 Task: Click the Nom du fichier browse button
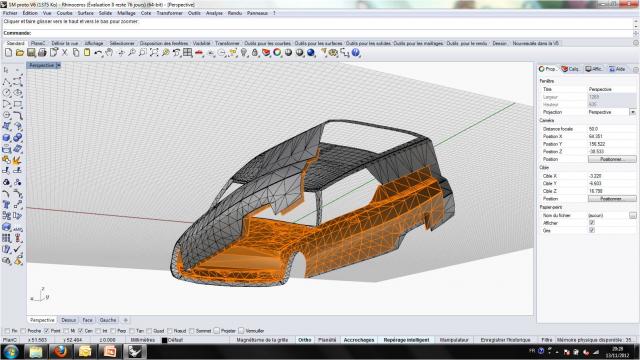[x=632, y=215]
